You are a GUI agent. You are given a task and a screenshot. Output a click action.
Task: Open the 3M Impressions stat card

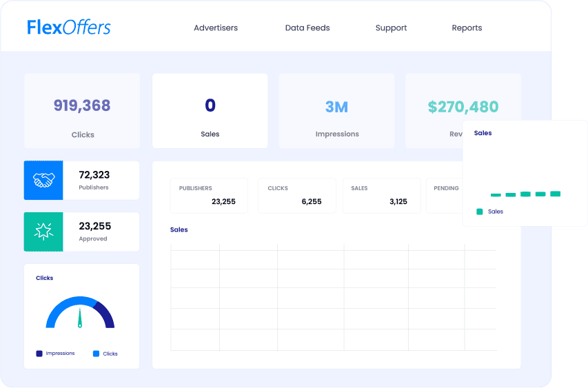coord(336,111)
